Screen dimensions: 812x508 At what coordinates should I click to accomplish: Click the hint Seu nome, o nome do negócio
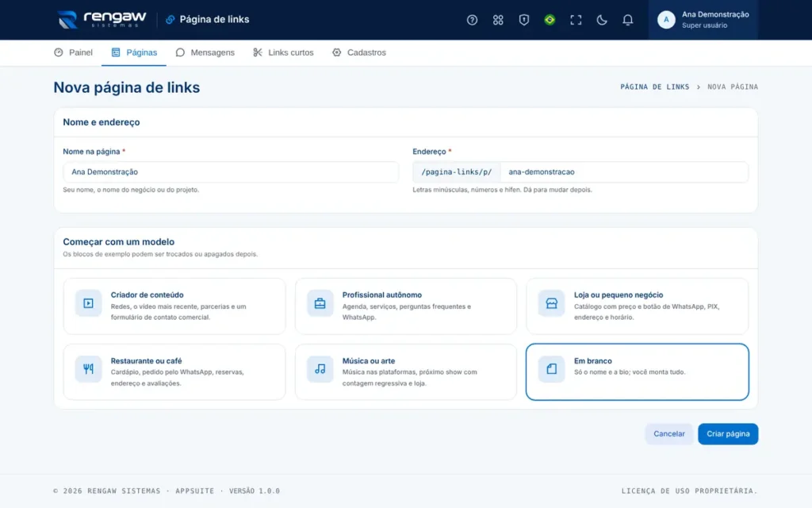[131, 190]
